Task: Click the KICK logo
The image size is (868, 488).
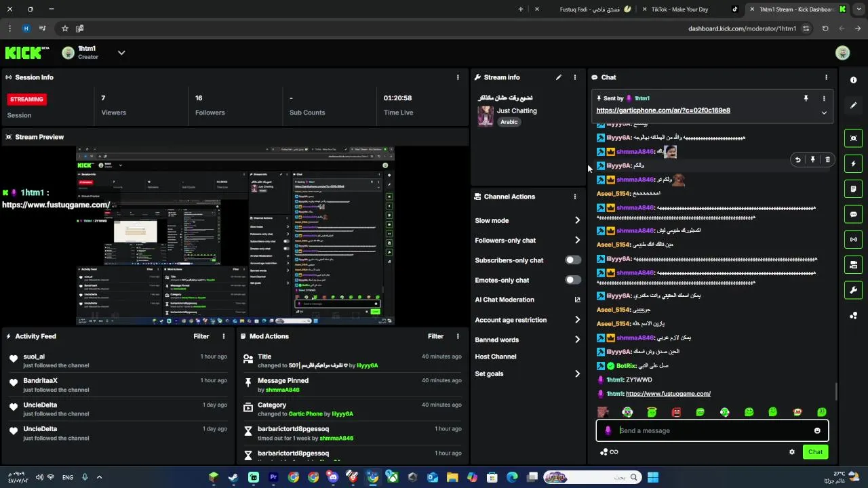Action: click(x=27, y=52)
